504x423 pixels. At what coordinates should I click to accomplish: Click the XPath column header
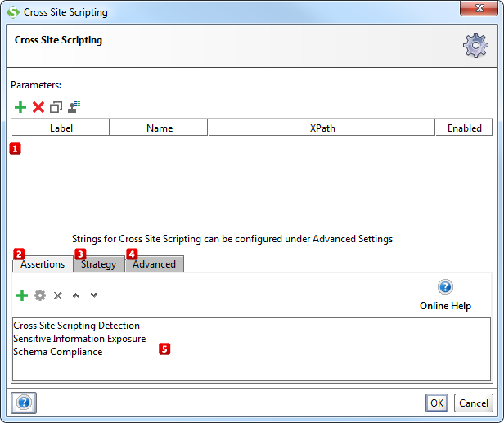coord(322,128)
